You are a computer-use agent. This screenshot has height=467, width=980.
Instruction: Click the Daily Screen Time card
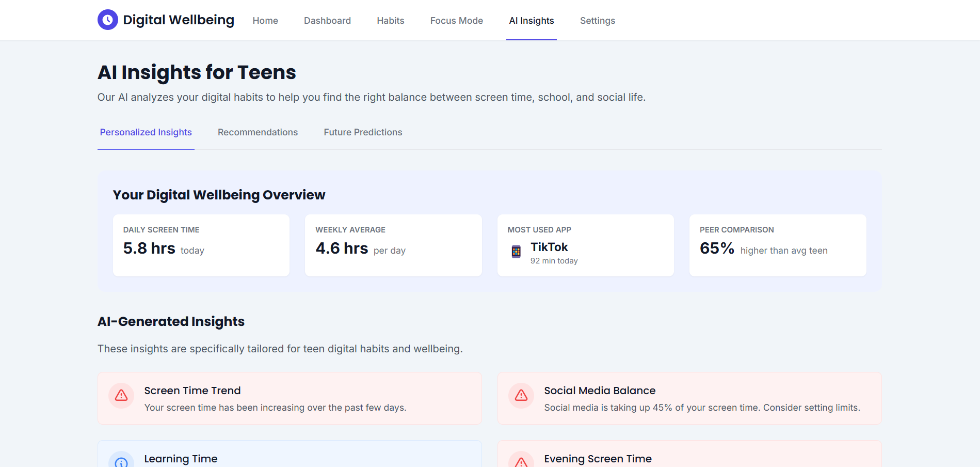pos(201,245)
